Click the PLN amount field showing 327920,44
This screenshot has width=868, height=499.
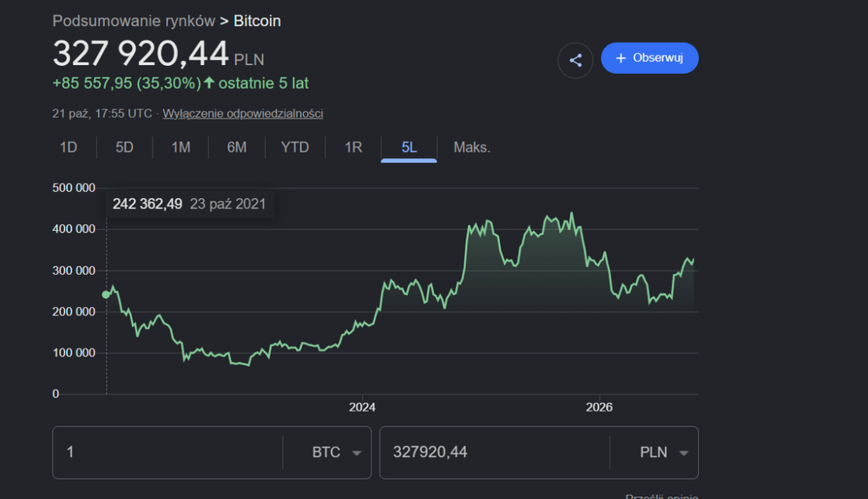495,452
